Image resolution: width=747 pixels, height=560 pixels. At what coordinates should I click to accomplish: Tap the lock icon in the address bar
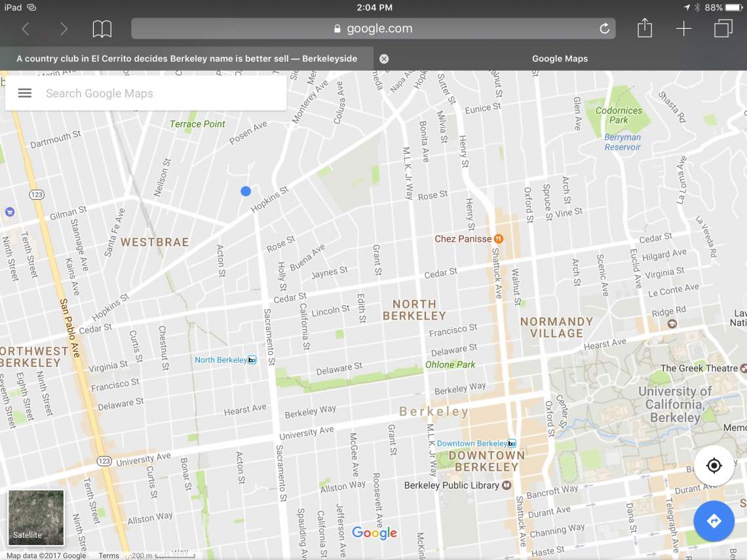(337, 29)
